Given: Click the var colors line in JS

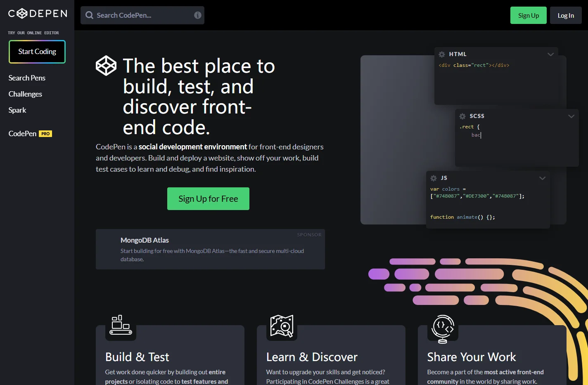Looking at the screenshot, I should tap(448, 189).
